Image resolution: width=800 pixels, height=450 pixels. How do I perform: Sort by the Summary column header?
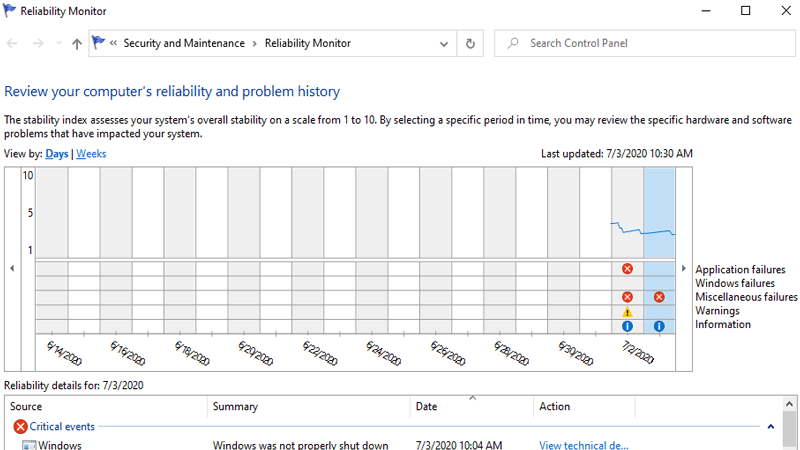coord(309,407)
